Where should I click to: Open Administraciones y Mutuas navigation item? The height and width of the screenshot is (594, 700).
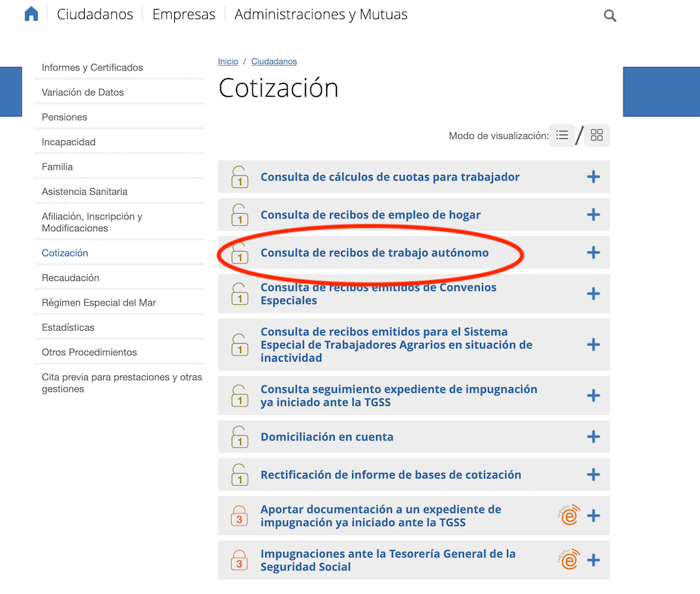[x=321, y=14]
